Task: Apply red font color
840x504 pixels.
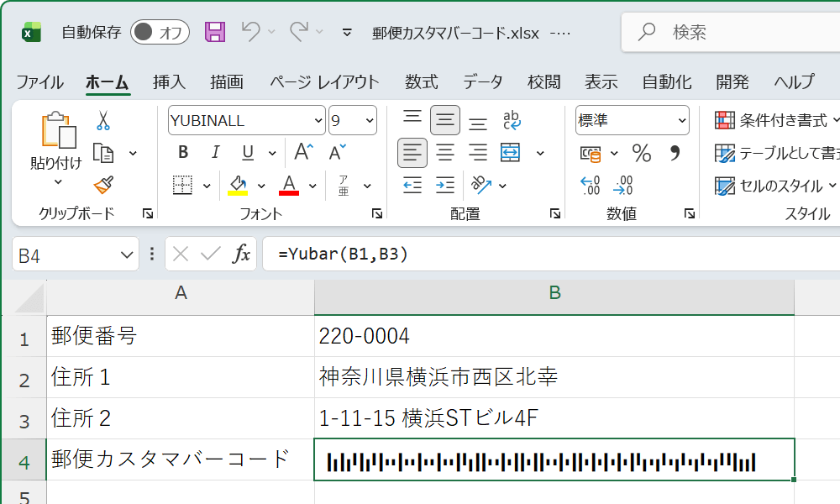Action: click(x=289, y=186)
